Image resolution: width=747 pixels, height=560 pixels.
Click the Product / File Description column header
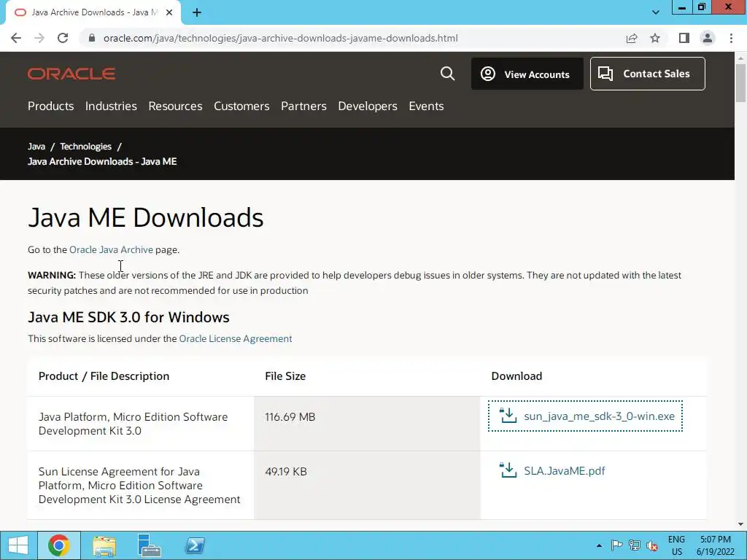coord(104,376)
